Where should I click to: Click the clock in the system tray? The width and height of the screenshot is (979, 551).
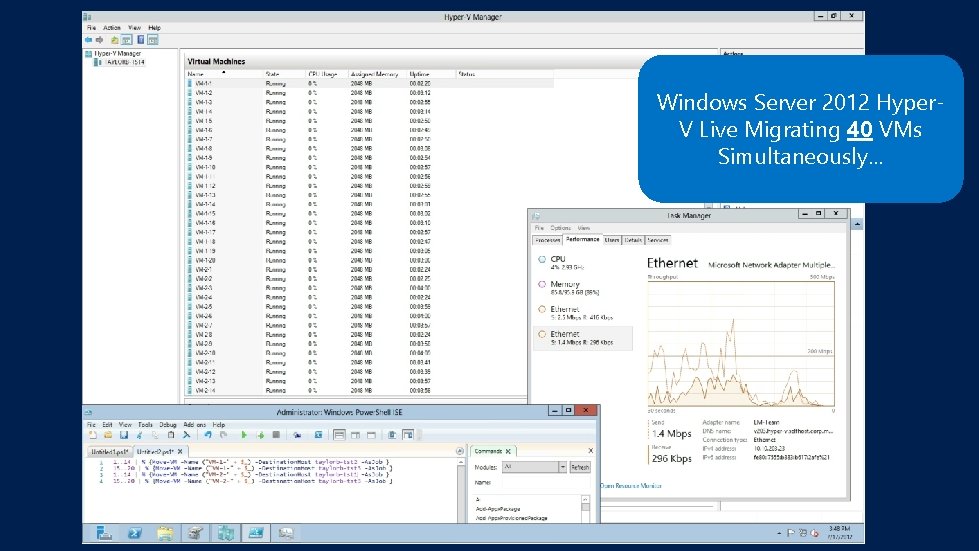click(x=839, y=532)
